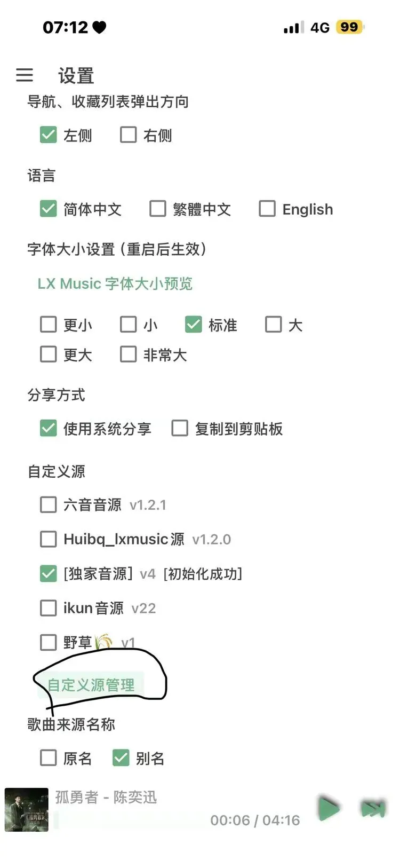400x868 pixels.
Task: Select 繁體中文 language checkbox
Action: (158, 209)
